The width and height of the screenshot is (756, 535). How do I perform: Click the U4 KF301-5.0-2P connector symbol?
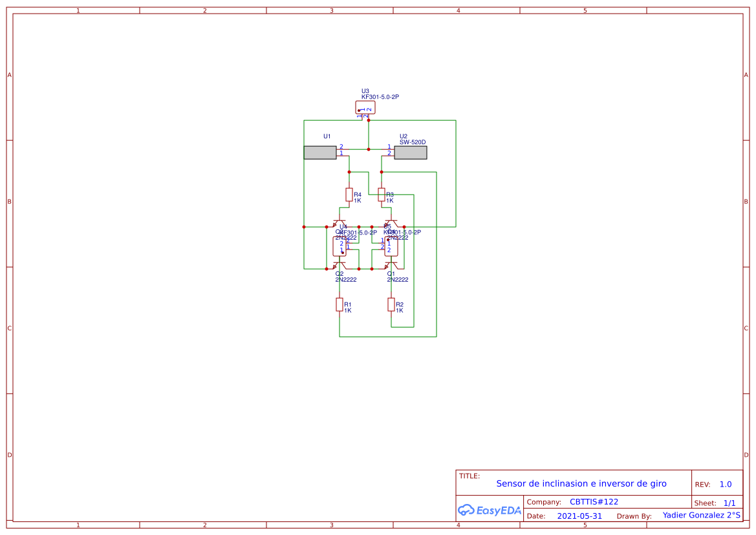340,247
